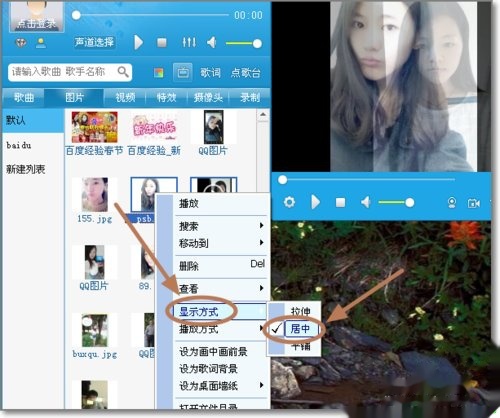Screen dimensions: 500x418
Task: Open the equalizer sliders icon
Action: (189, 42)
